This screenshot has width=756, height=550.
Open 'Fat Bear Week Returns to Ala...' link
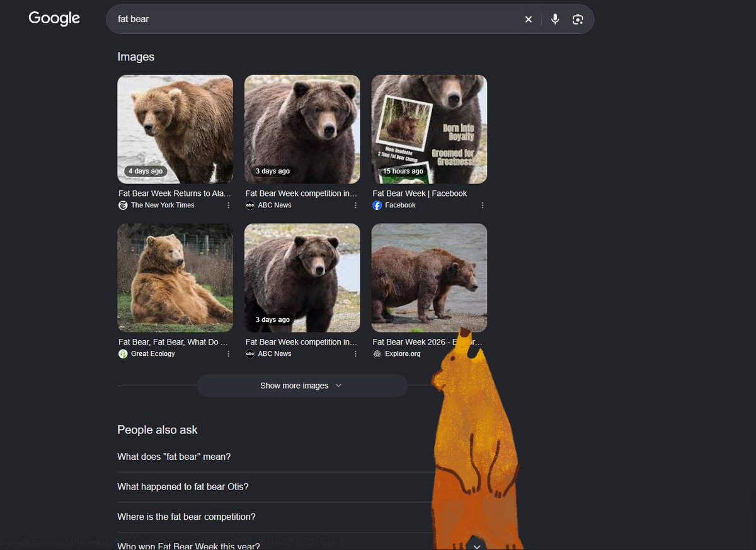(x=175, y=193)
